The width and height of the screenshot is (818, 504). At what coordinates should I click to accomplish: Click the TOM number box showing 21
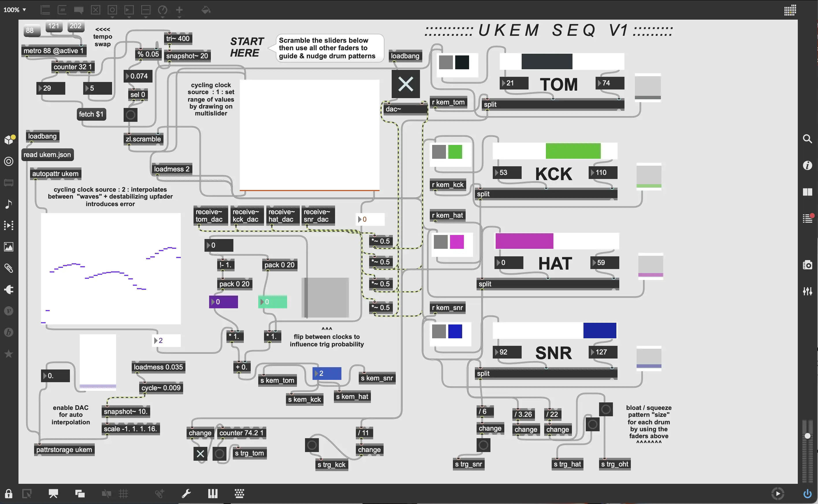pos(514,83)
